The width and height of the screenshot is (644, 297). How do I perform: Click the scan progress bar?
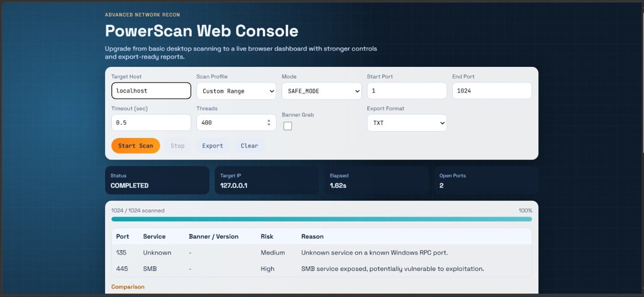[x=321, y=219]
